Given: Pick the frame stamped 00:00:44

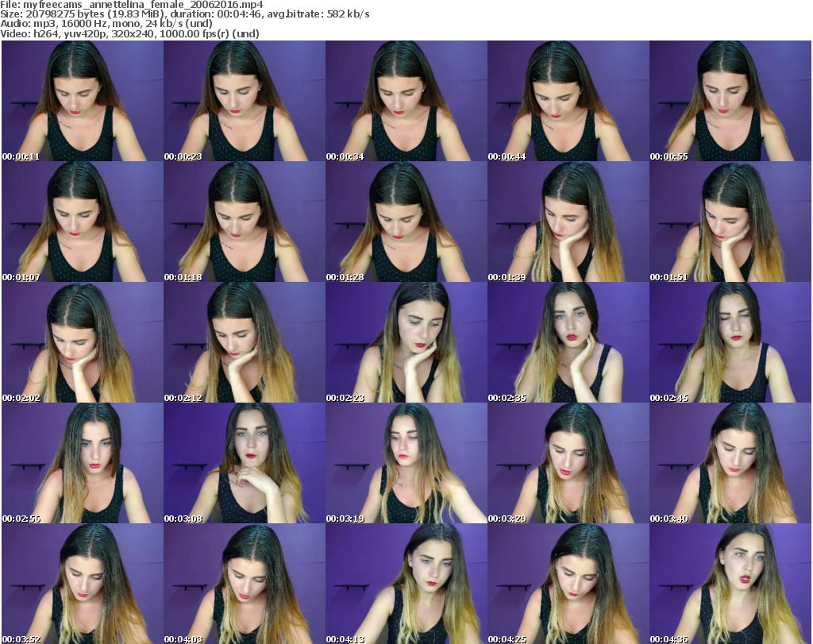Looking at the screenshot, I should click(x=568, y=101).
